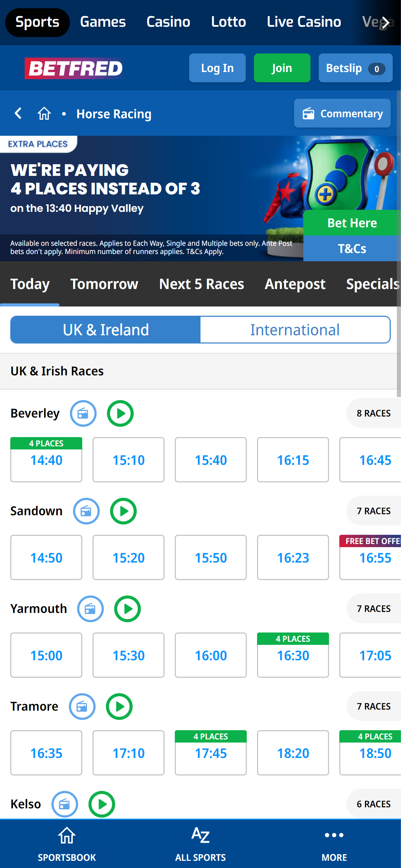This screenshot has height=868, width=401.
Task: Toggle the Commentary panel on
Action: pyautogui.click(x=342, y=113)
